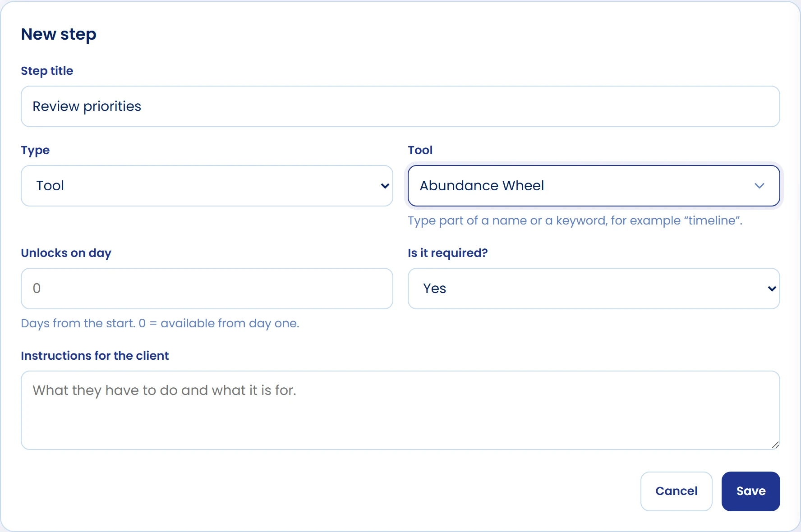Click the 'New step' heading
This screenshot has width=801, height=532.
(59, 34)
